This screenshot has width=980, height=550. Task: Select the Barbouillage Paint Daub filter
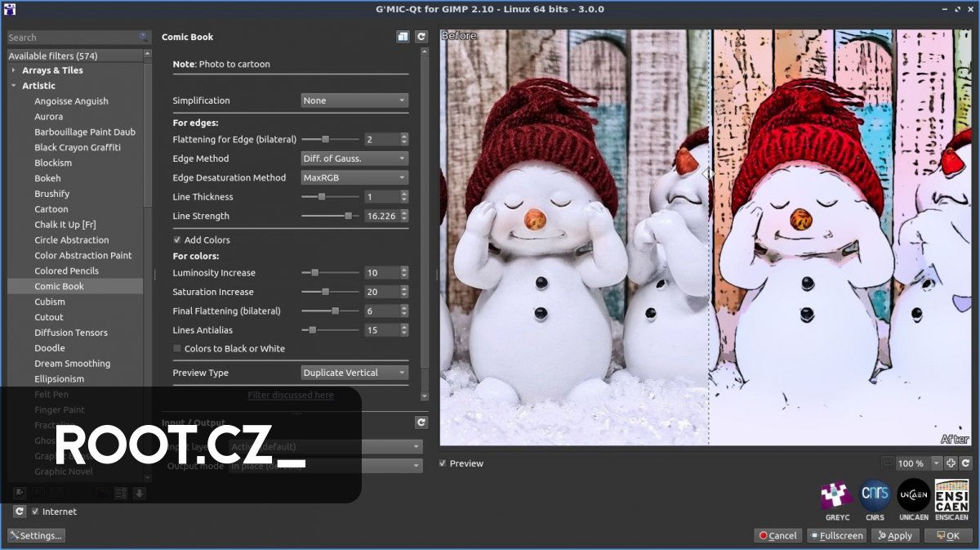(85, 132)
